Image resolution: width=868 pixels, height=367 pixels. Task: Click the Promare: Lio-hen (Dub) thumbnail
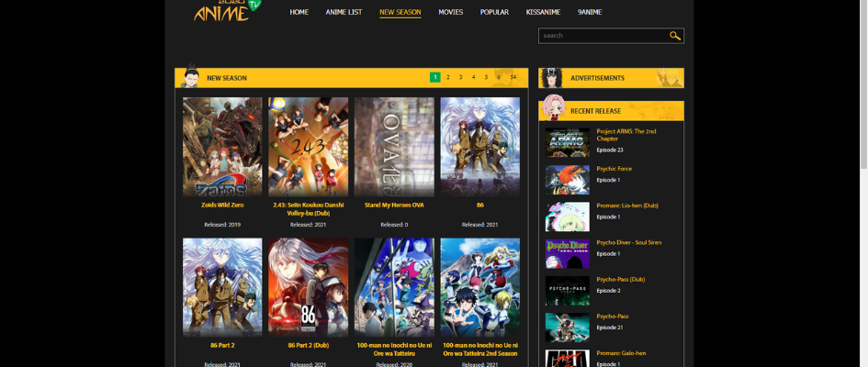(x=568, y=217)
